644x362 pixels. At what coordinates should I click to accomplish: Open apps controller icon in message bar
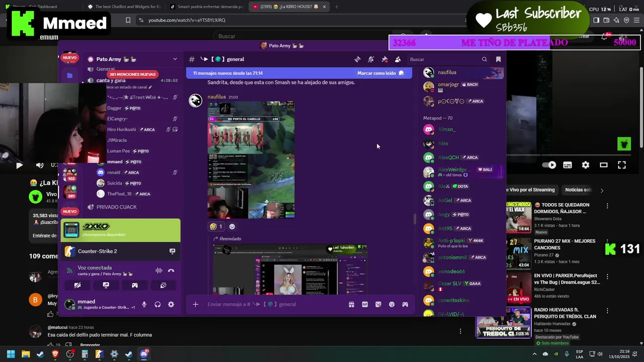click(405, 304)
